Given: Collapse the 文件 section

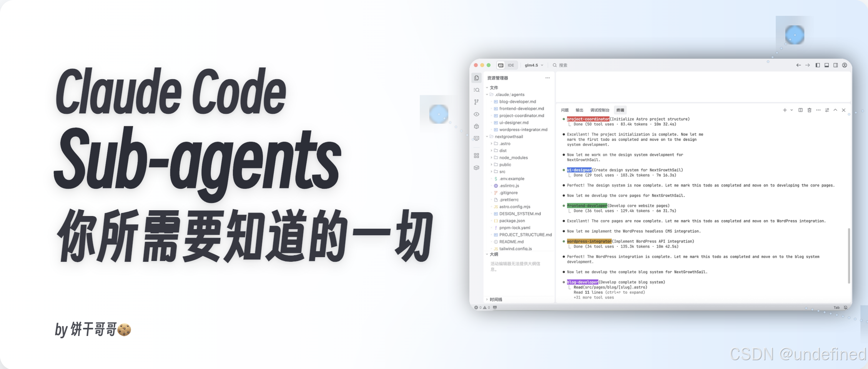Looking at the screenshot, I should coord(492,88).
